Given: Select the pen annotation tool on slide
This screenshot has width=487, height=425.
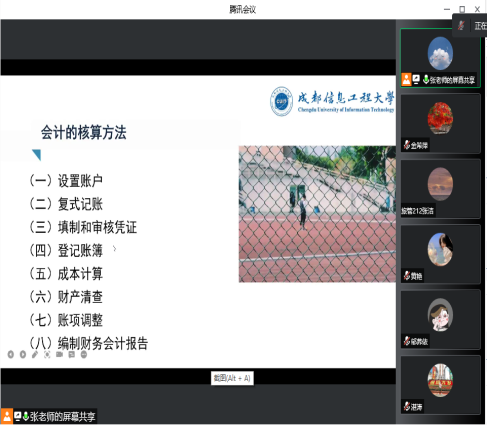Looking at the screenshot, I should click(x=35, y=354).
